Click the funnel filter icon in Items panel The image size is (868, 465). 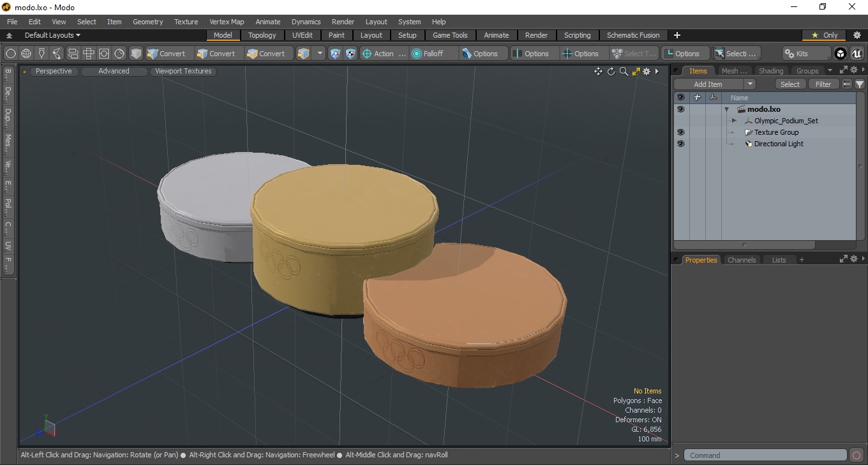pos(860,84)
